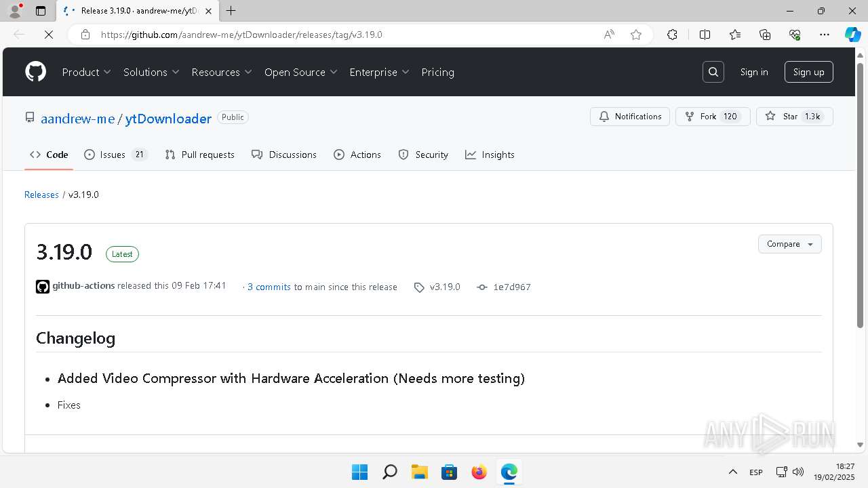View site information lock icon
Viewport: 868px width, 488px height.
point(85,35)
